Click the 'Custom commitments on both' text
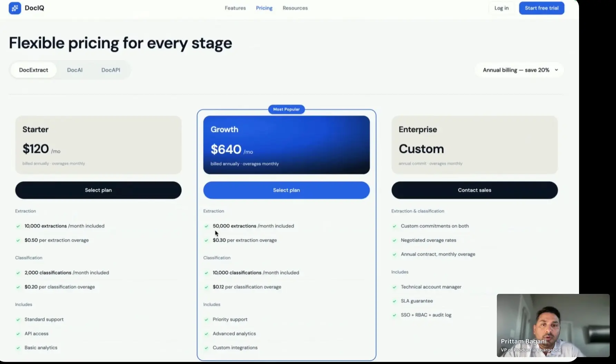The height and width of the screenshot is (364, 616). coord(435,226)
